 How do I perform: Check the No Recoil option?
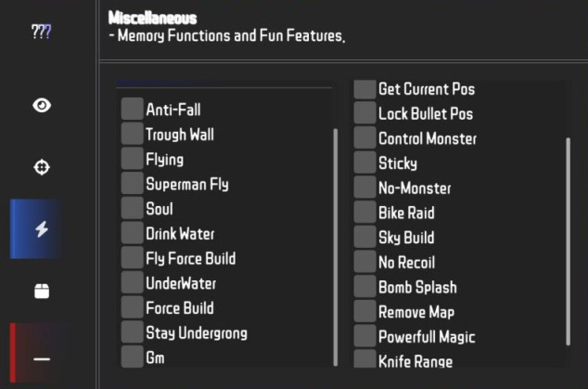364,261
